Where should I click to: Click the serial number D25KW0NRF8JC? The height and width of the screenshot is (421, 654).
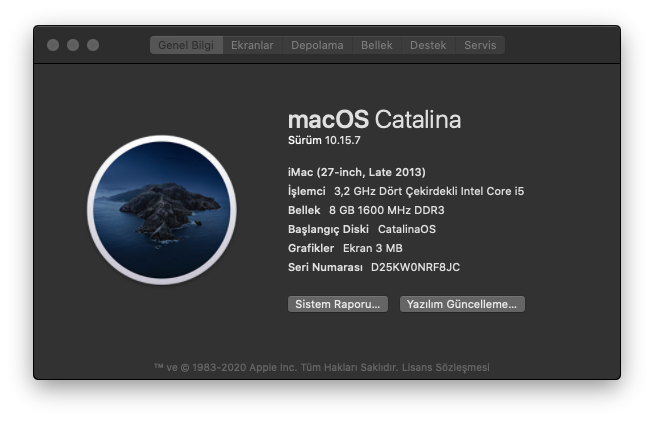point(415,267)
